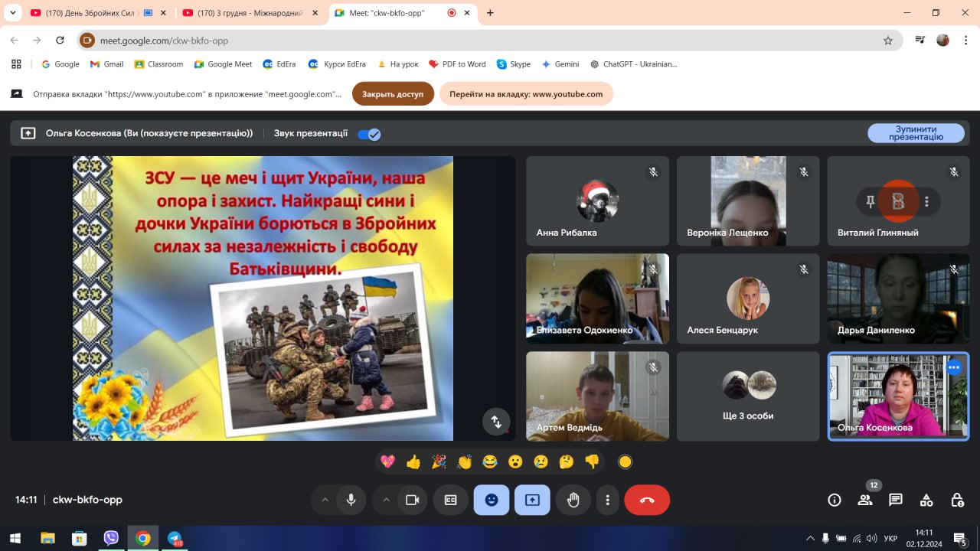Screen dimensions: 980x551
Task: Pin Виталий Глиняный's tile with the pin icon
Action: click(x=870, y=201)
